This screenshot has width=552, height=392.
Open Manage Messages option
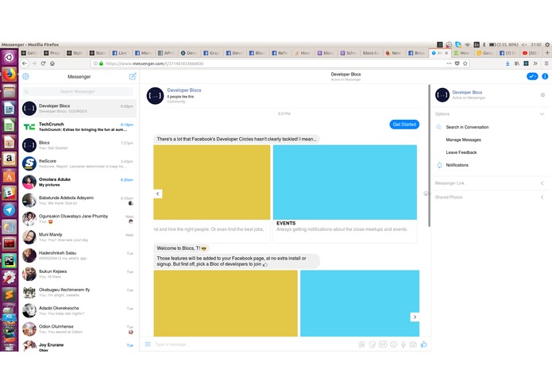coord(463,140)
